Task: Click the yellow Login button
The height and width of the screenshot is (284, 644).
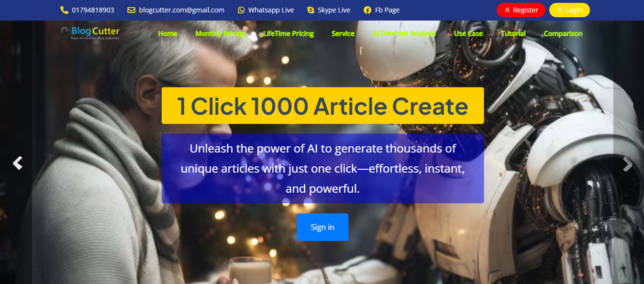Action: pos(569,10)
